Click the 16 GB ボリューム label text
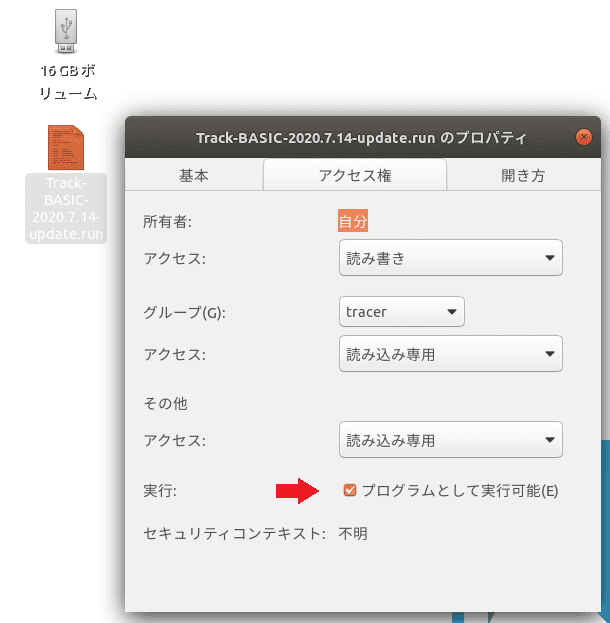The height and width of the screenshot is (623, 610). click(68, 82)
